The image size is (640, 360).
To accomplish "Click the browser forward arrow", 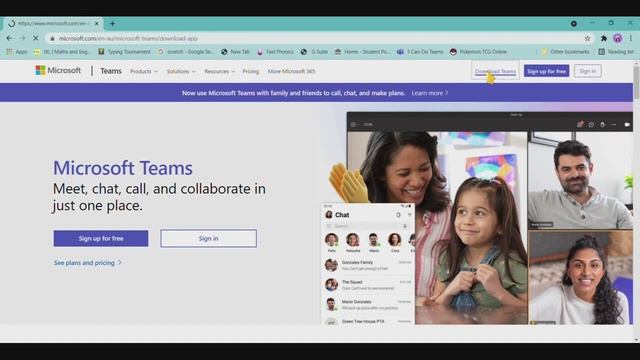I will tap(22, 38).
